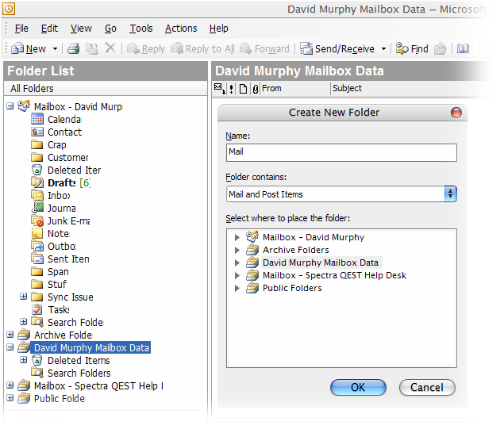The width and height of the screenshot is (504, 433).
Task: Click the Calendar folder icon
Action: (37, 119)
